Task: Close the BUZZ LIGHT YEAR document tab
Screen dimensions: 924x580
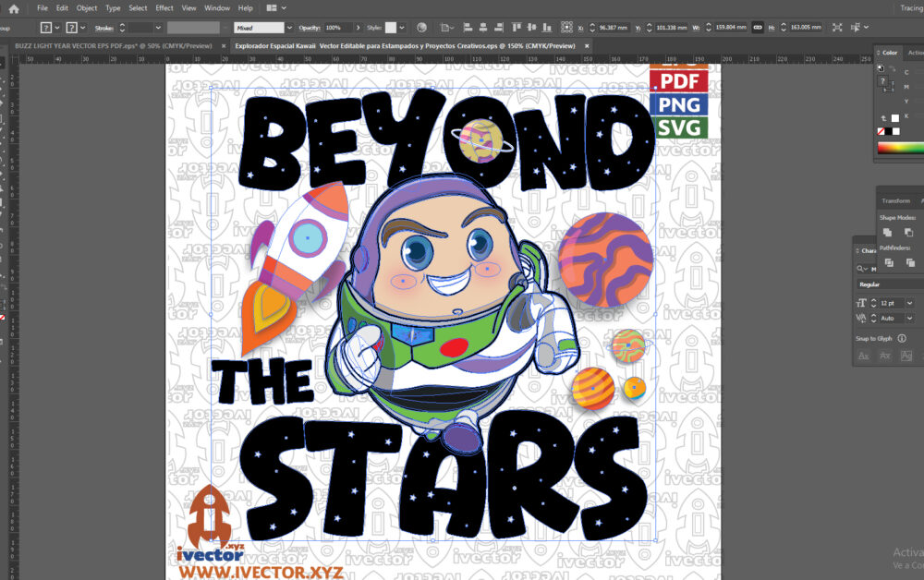Action: click(224, 46)
